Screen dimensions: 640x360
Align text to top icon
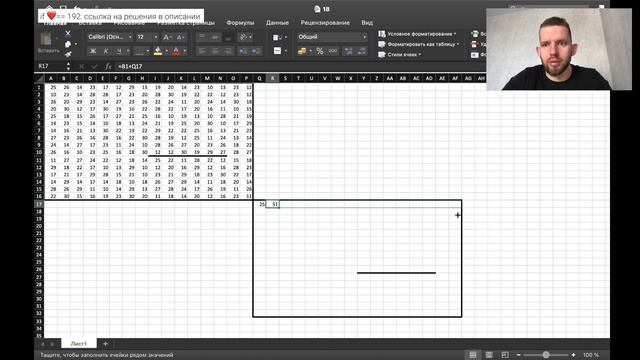tap(202, 37)
